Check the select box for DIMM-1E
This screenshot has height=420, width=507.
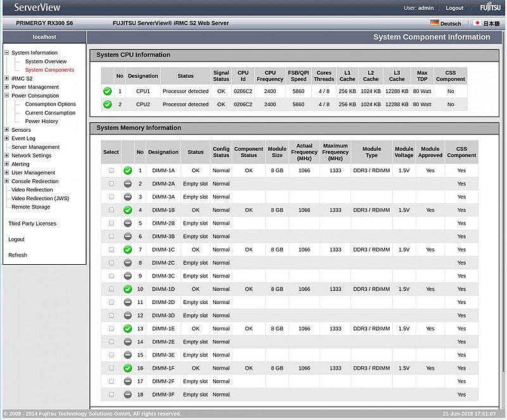pos(111,329)
